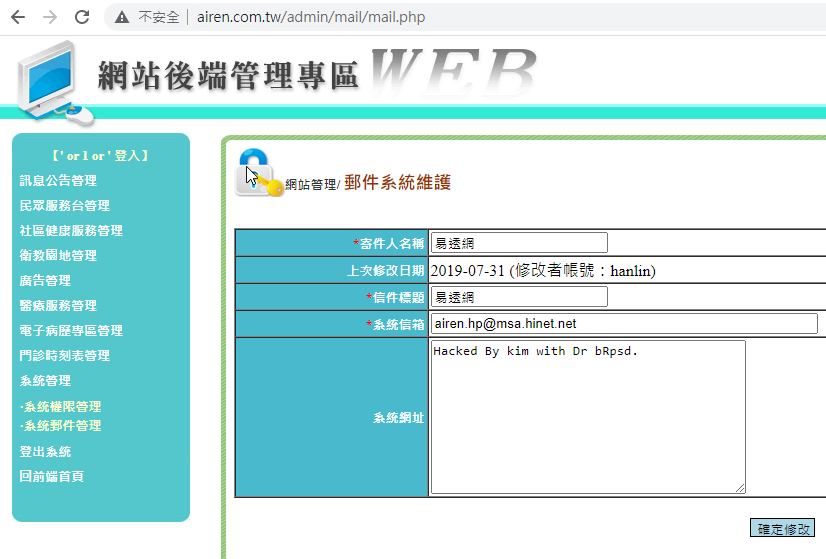Open 系統權限管理 submenu item
826x559 pixels.
pos(61,407)
